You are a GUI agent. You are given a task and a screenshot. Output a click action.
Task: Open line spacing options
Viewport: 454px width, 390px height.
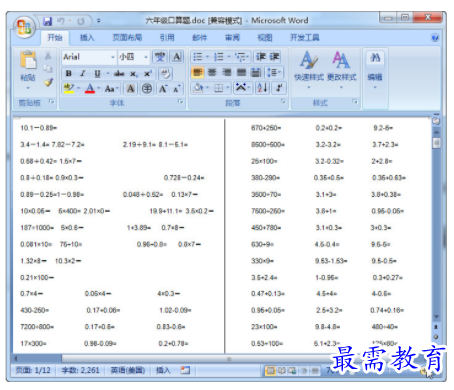(274, 72)
